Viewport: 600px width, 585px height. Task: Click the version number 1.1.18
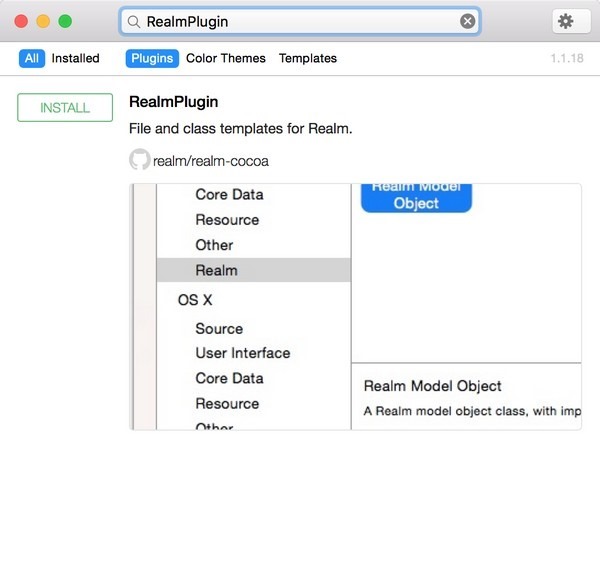(x=567, y=58)
